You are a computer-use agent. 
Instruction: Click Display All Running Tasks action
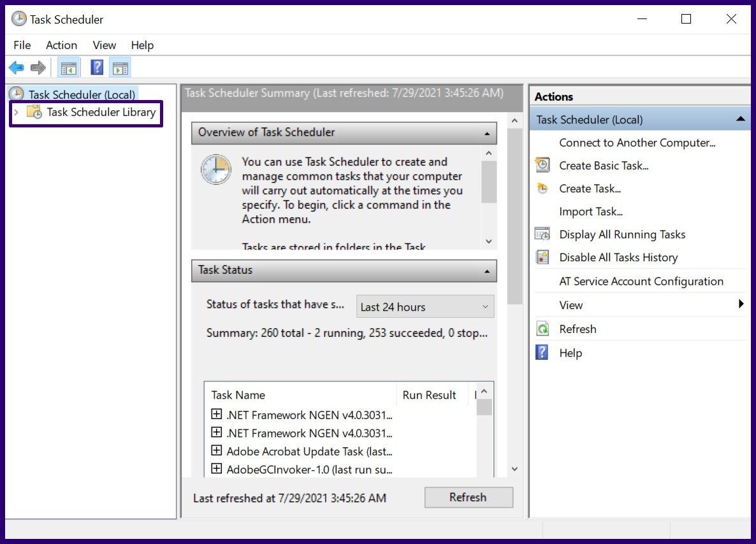pyautogui.click(x=622, y=234)
